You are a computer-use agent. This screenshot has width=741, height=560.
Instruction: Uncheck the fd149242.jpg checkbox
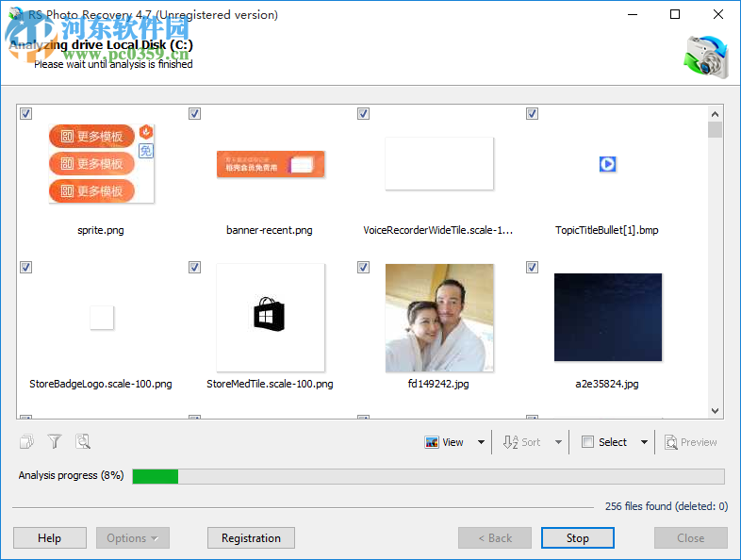(x=363, y=267)
